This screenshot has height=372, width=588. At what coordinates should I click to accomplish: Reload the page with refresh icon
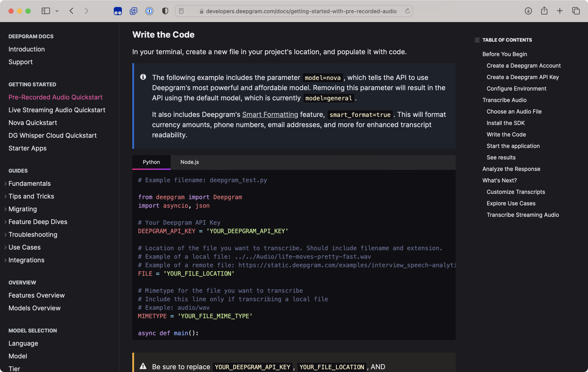[x=407, y=11]
